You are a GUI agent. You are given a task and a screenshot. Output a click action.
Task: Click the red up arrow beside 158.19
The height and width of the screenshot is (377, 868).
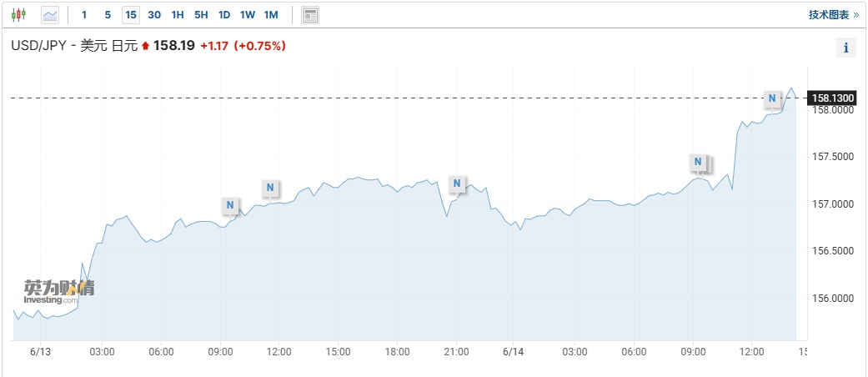tap(146, 46)
